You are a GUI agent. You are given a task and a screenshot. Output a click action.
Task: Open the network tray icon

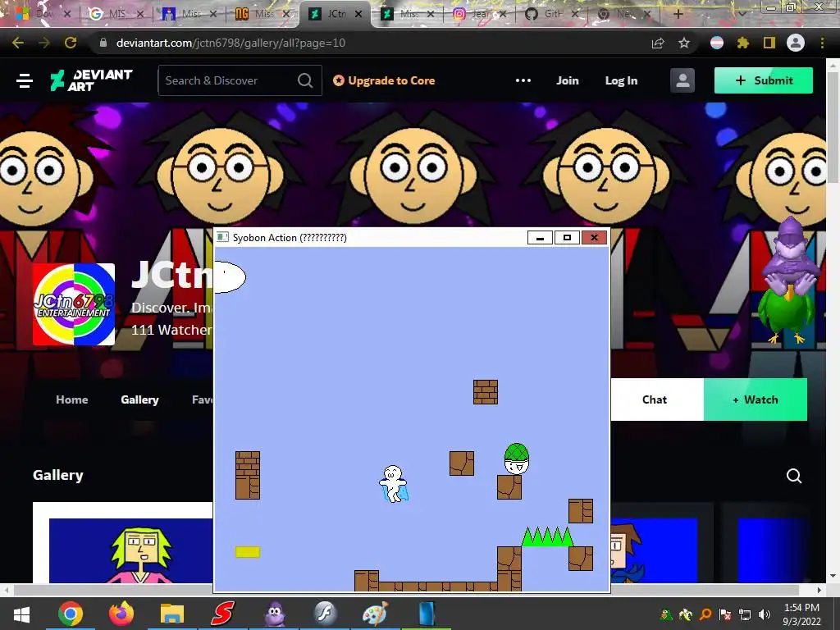[x=745, y=614]
